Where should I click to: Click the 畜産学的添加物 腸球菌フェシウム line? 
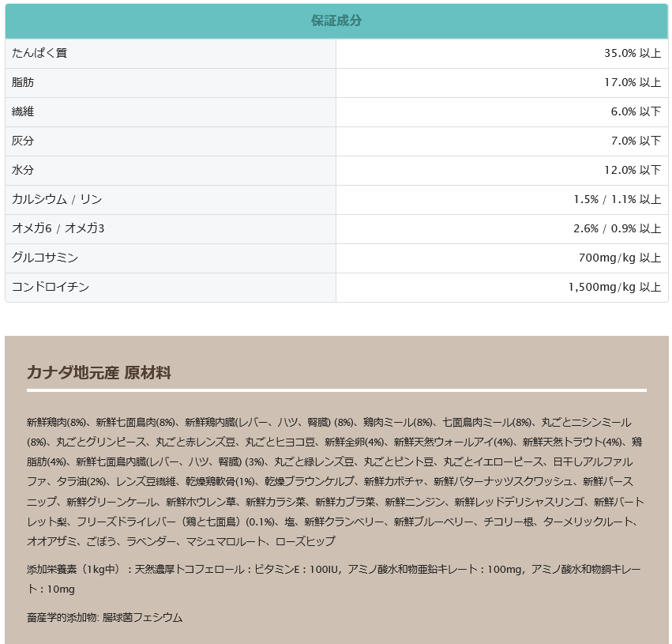coord(104,618)
